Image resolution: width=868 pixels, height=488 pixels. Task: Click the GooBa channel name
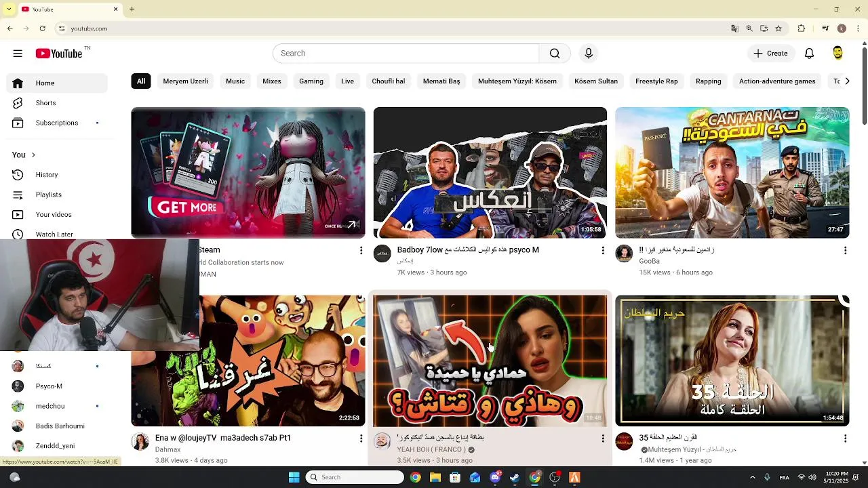[x=649, y=261]
